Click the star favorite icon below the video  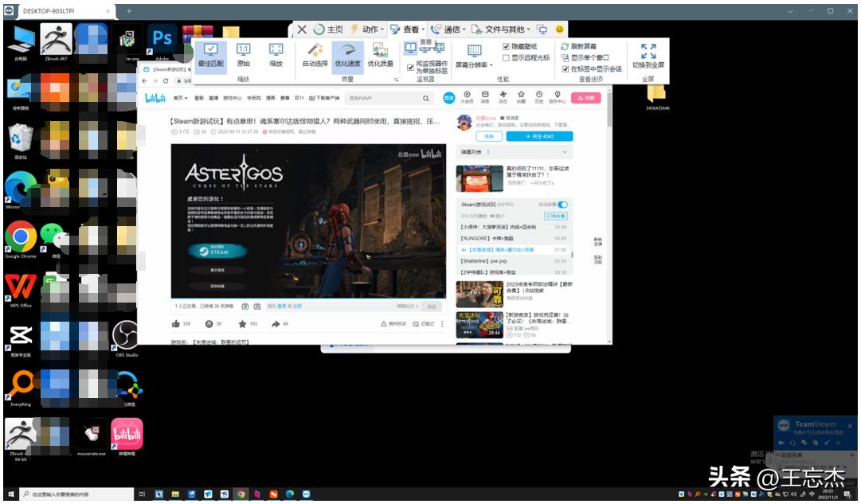pyautogui.click(x=242, y=324)
